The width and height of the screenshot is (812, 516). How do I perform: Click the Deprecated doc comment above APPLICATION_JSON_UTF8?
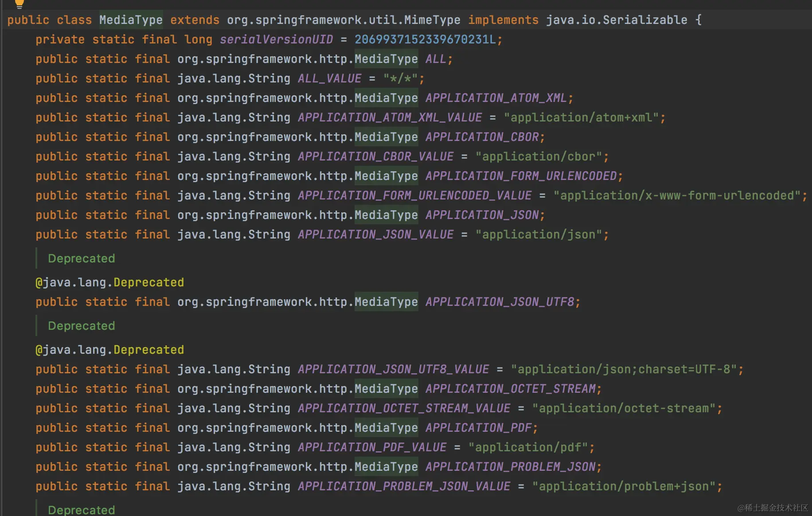(x=82, y=258)
